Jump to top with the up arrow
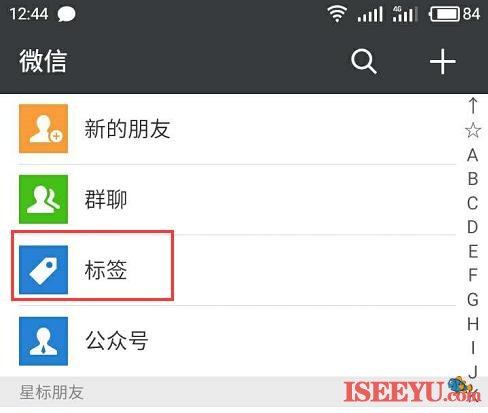The height and width of the screenshot is (413, 488). tap(473, 105)
